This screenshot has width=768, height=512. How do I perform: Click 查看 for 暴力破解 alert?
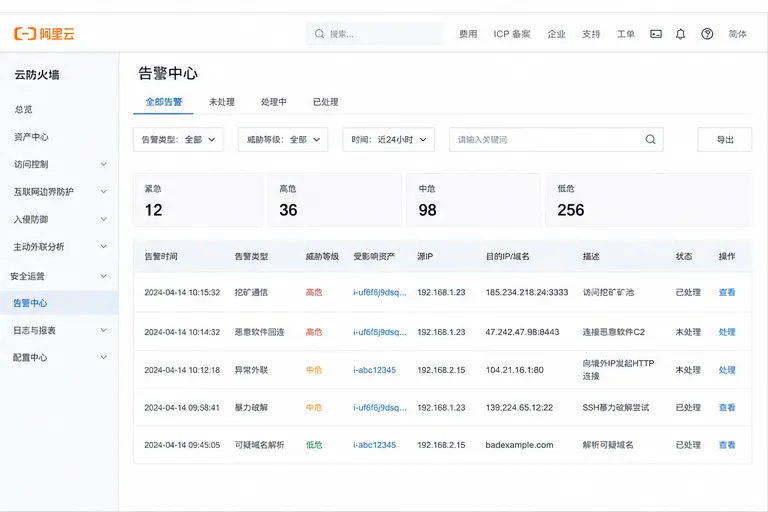point(727,408)
